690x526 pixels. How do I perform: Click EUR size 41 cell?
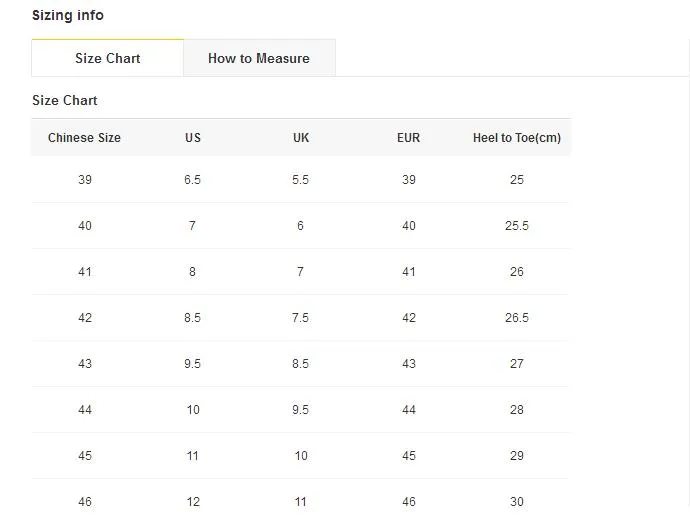tap(409, 272)
